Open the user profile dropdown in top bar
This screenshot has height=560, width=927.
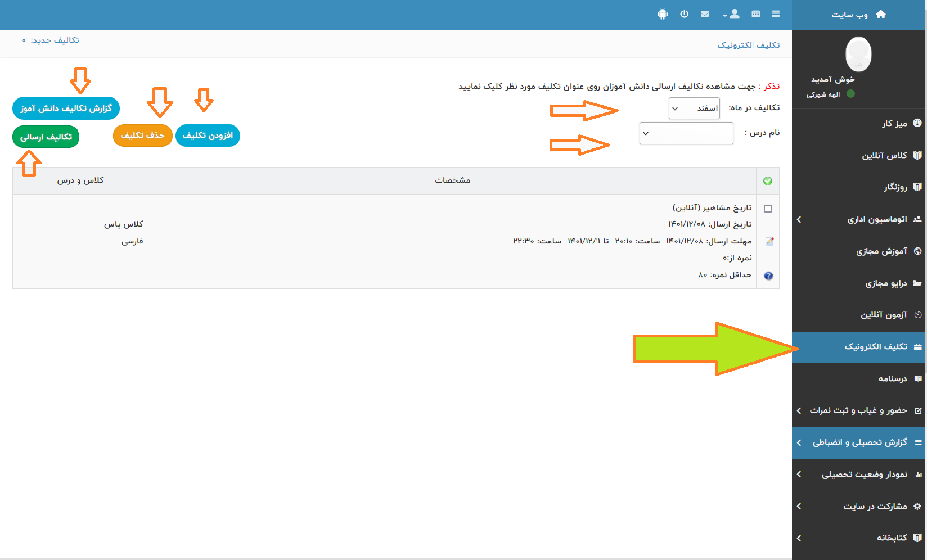(x=732, y=15)
